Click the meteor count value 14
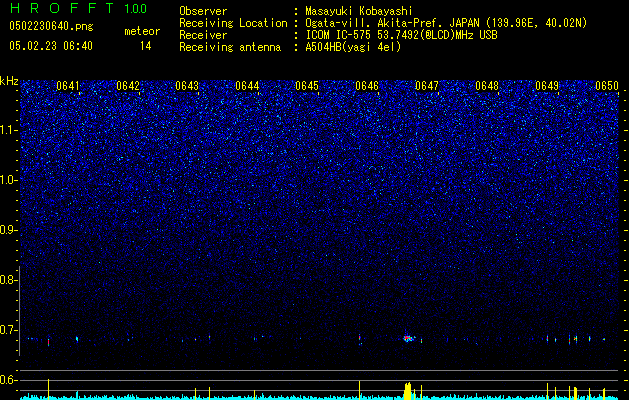This screenshot has height=400, width=629. (146, 46)
